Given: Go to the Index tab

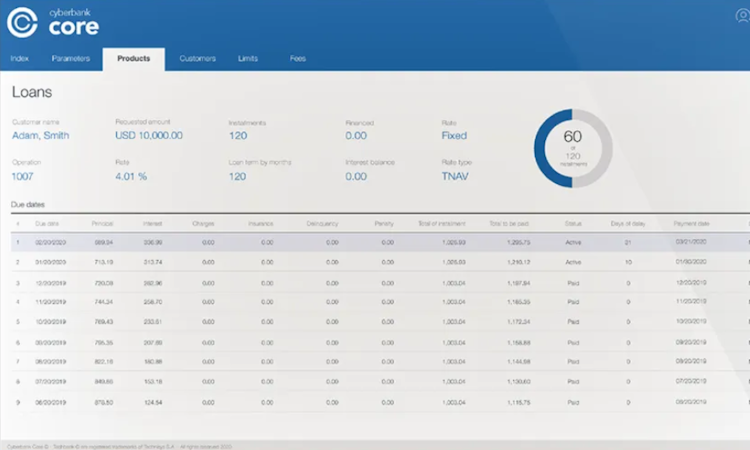Looking at the screenshot, I should point(20,58).
